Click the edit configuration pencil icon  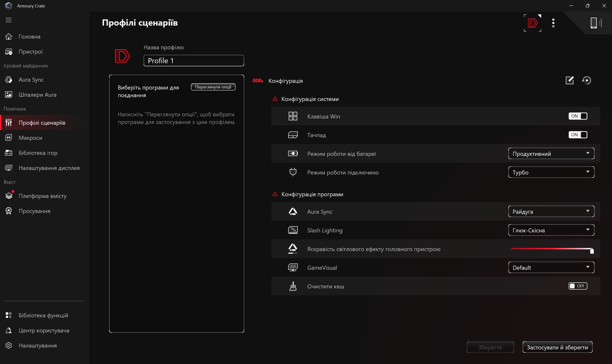570,80
